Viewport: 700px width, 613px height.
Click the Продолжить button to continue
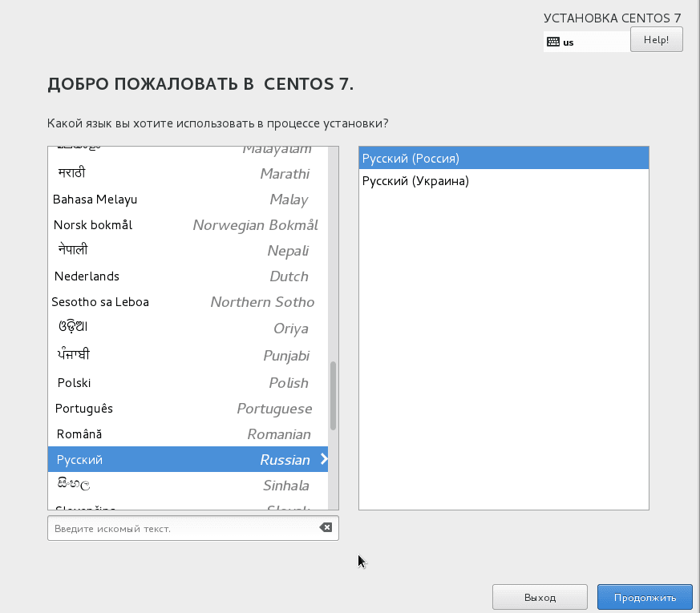click(x=645, y=598)
